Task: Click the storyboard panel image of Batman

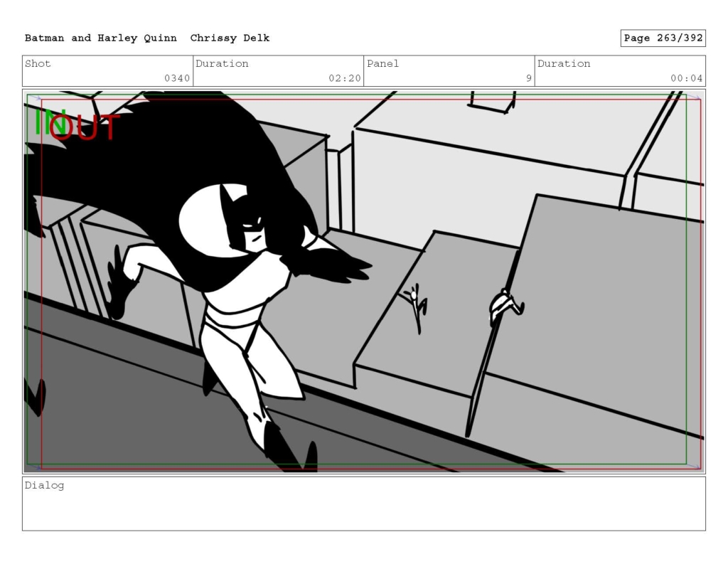Action: (364, 282)
